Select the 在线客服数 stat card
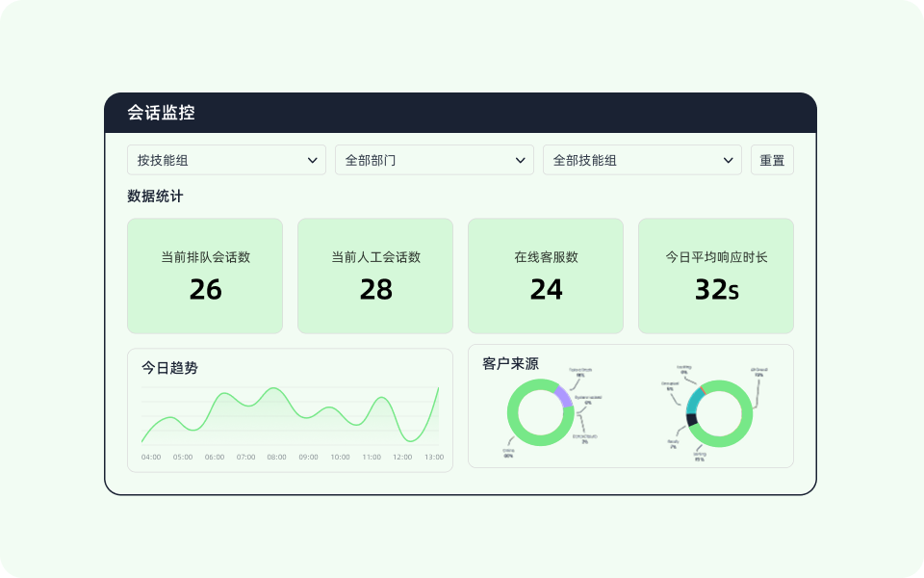Viewport: 924px width, 578px height. pos(546,276)
